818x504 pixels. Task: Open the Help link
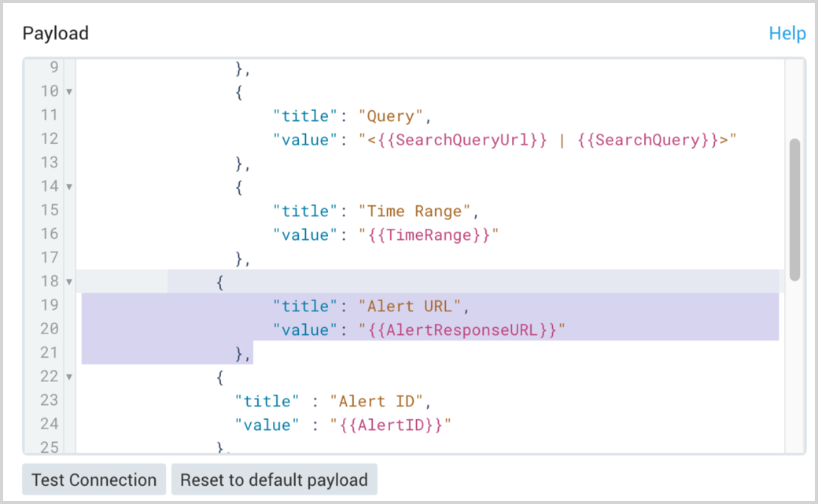(787, 33)
